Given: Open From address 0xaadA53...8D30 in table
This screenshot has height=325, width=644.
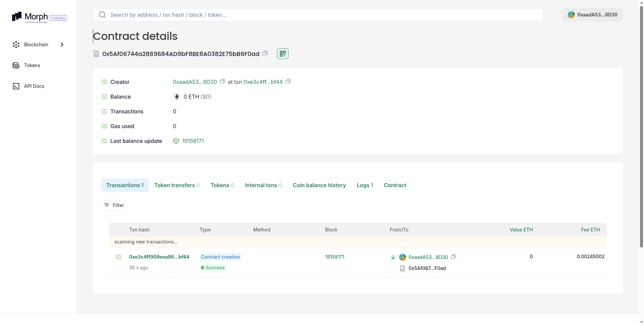Looking at the screenshot, I should [428, 257].
